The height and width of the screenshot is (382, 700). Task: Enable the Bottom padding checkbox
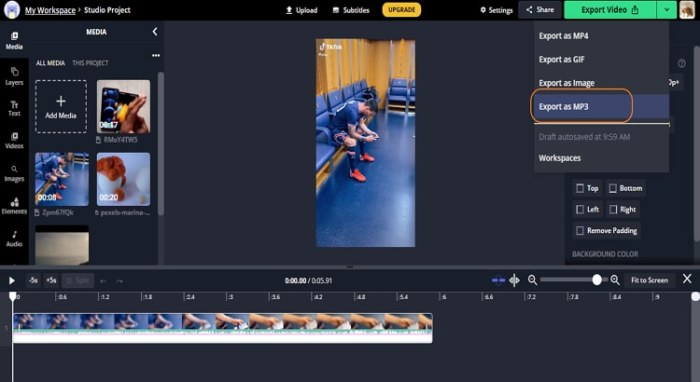click(x=613, y=188)
